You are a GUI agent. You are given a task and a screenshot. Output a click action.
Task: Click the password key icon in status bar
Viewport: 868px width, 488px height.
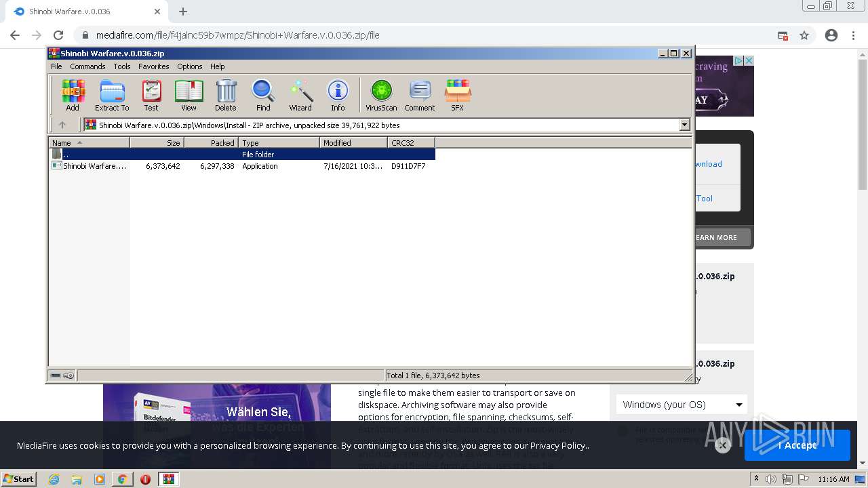click(68, 375)
